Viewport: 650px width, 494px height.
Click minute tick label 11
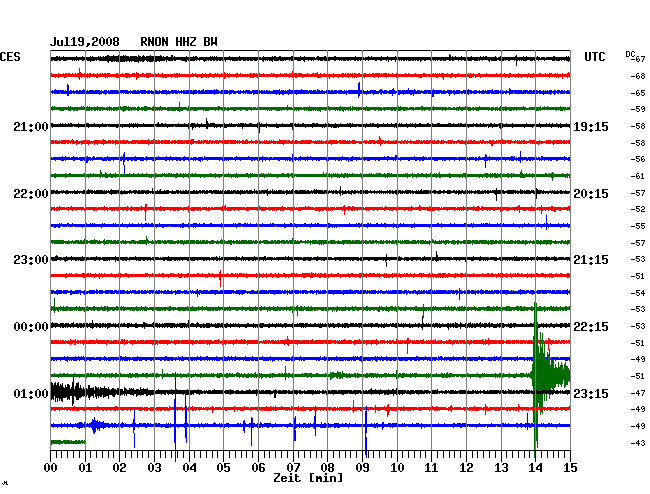(431, 468)
